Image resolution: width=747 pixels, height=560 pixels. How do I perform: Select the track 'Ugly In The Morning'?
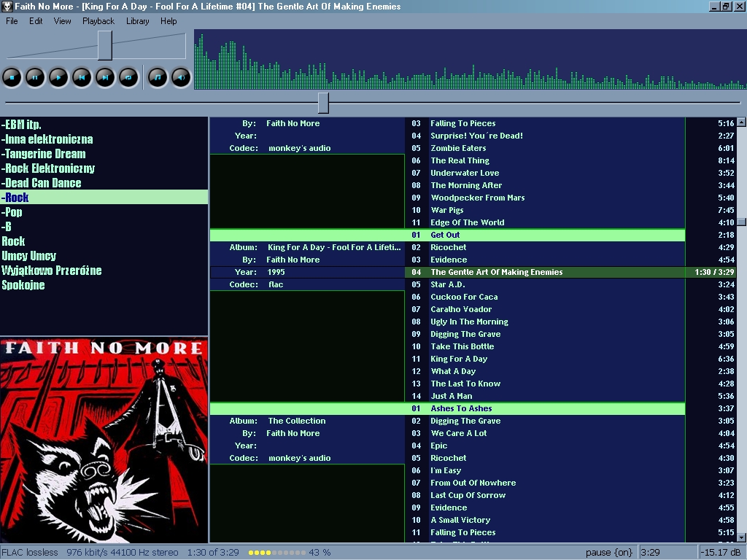(x=570, y=322)
